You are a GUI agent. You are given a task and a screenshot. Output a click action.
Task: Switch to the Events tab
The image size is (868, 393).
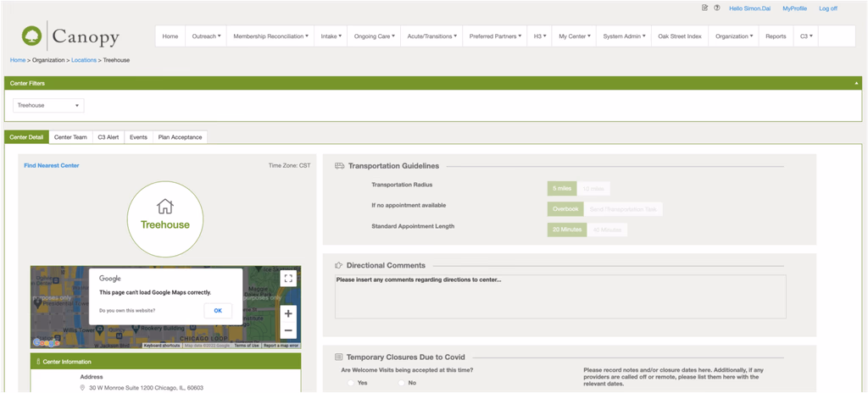[138, 136]
